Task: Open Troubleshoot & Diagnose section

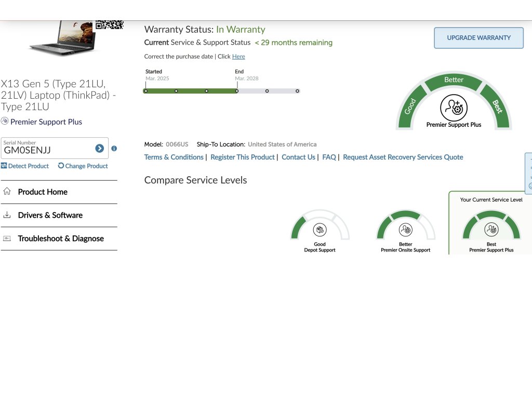Action: coord(61,238)
